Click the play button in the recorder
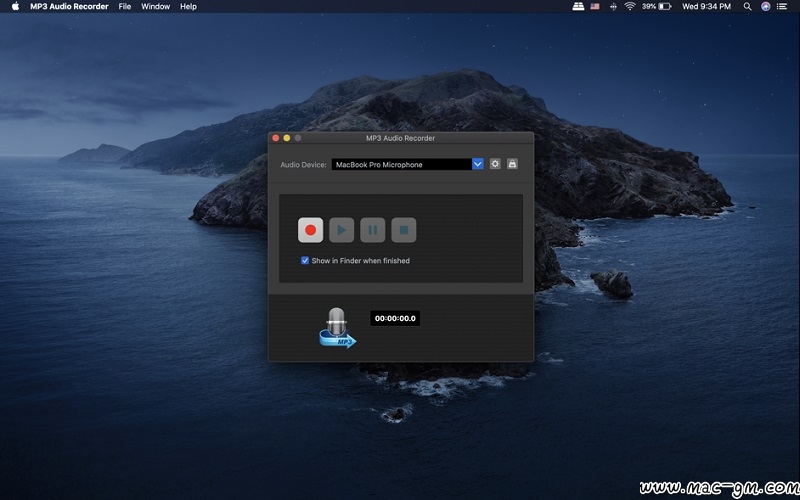 (x=341, y=230)
